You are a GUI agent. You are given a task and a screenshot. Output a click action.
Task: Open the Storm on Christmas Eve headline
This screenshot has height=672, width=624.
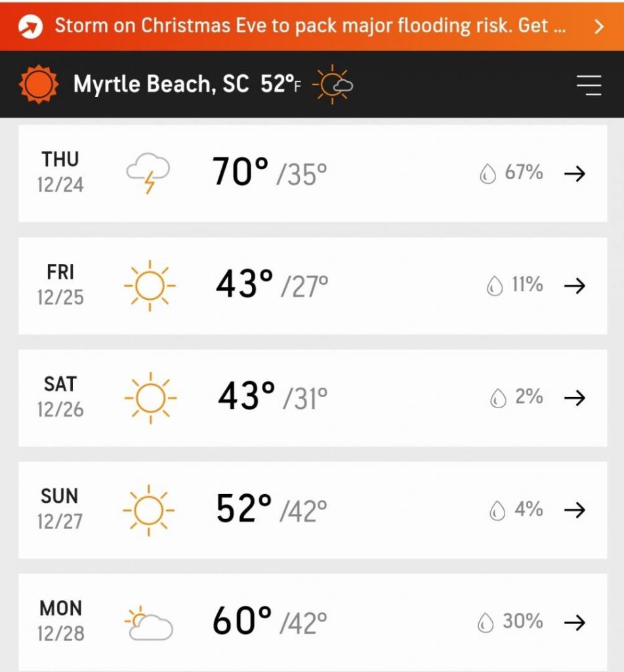point(310,26)
